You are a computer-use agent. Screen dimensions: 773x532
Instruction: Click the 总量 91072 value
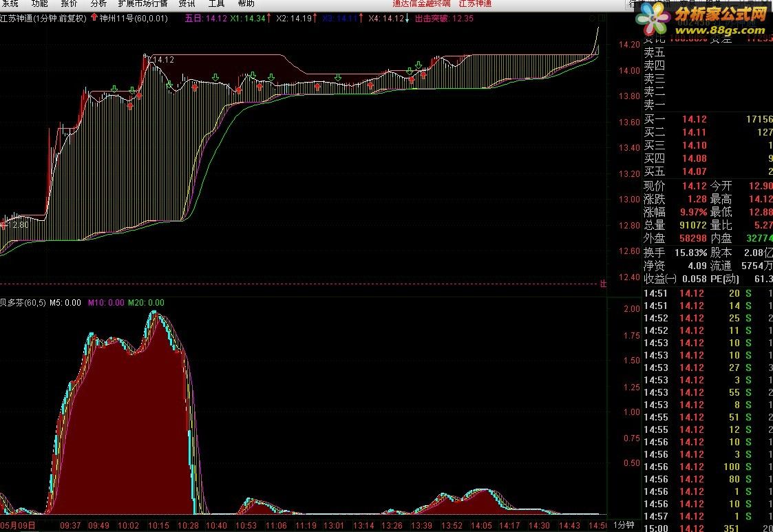coord(693,225)
